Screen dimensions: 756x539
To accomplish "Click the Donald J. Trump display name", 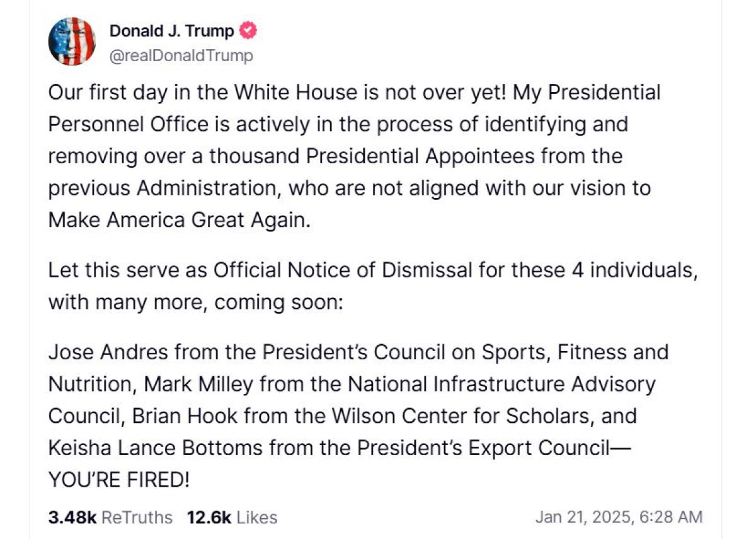I will tap(172, 30).
